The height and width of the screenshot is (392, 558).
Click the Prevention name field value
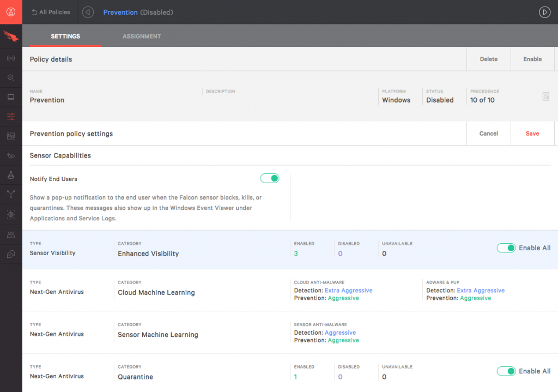click(47, 100)
